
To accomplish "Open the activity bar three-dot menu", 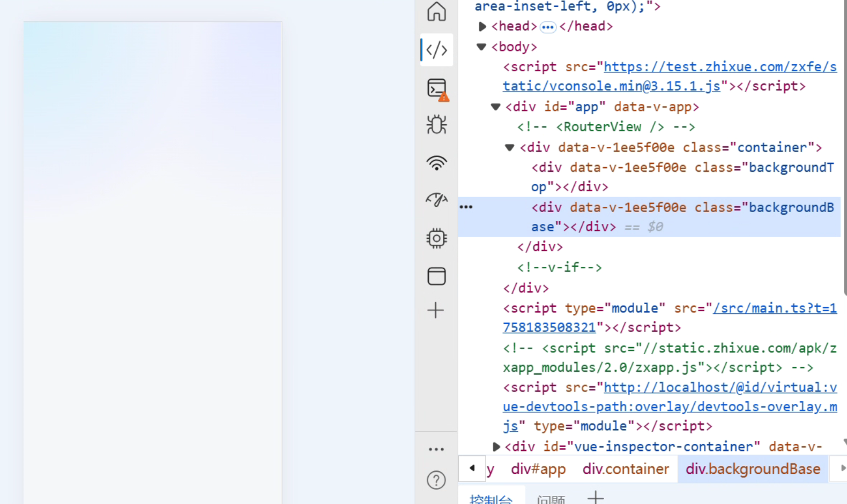I will click(x=436, y=449).
